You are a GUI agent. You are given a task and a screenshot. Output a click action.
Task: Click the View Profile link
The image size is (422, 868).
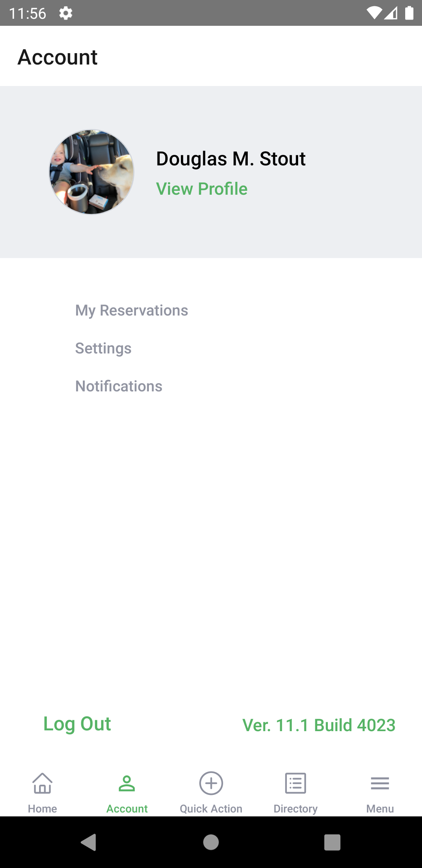point(202,189)
